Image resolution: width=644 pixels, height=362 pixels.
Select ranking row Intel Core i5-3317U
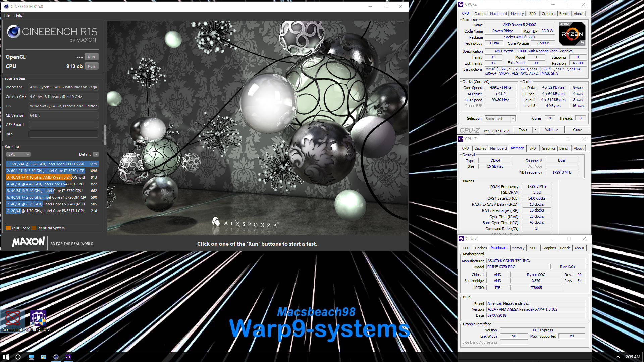(x=52, y=211)
